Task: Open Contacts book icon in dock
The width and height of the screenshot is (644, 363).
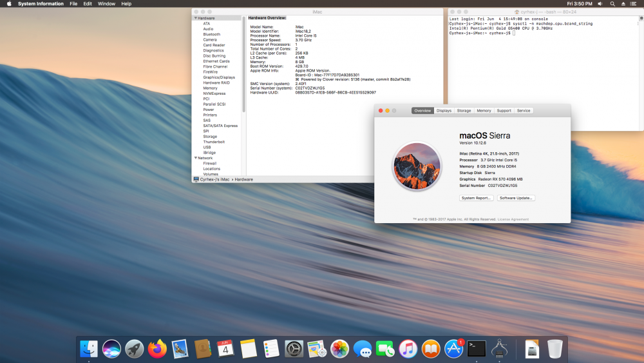Action: pos(203,349)
